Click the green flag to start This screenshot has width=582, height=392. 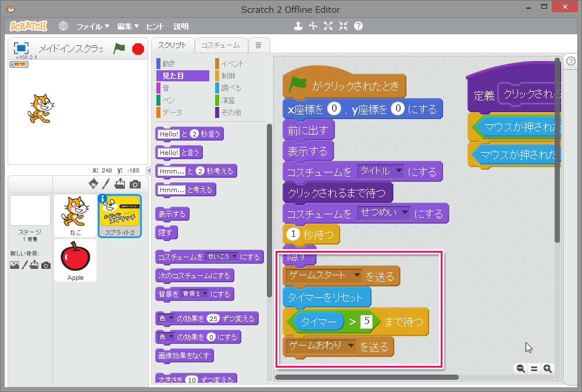click(119, 48)
